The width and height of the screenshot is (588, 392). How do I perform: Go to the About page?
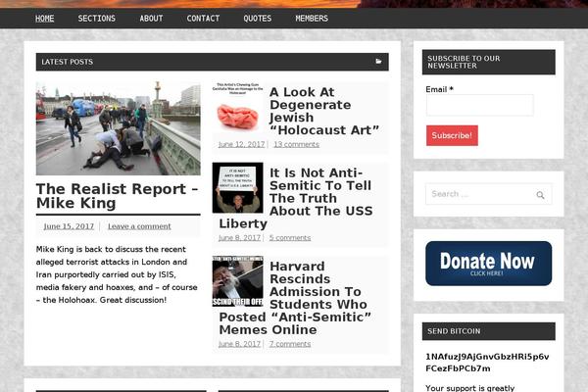[151, 19]
